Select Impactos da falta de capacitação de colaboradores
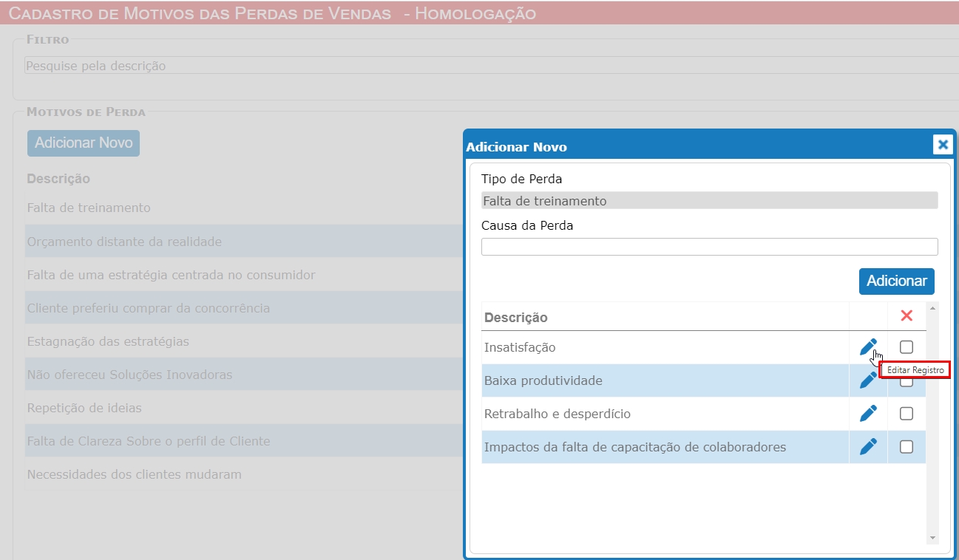The image size is (959, 560). [x=635, y=447]
